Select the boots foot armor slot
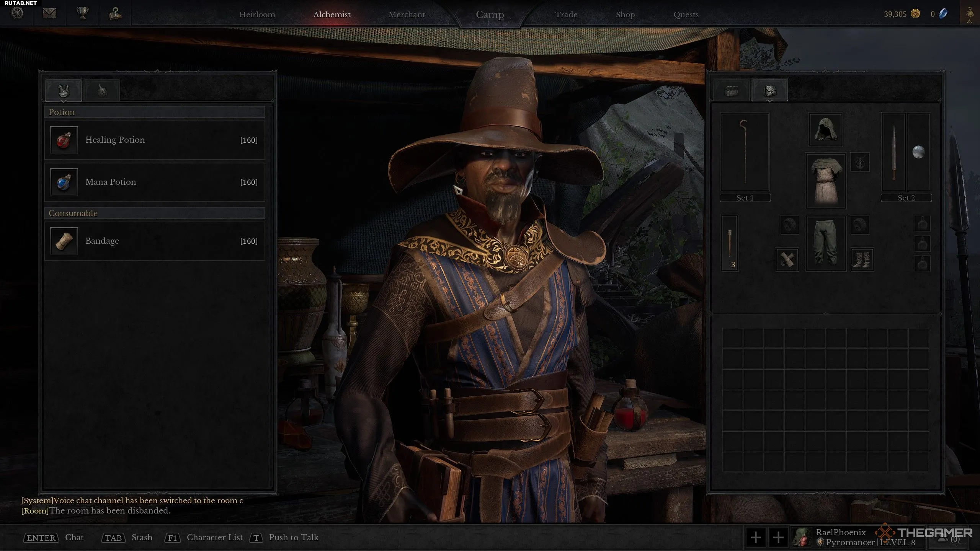The width and height of the screenshot is (980, 551). point(862,259)
